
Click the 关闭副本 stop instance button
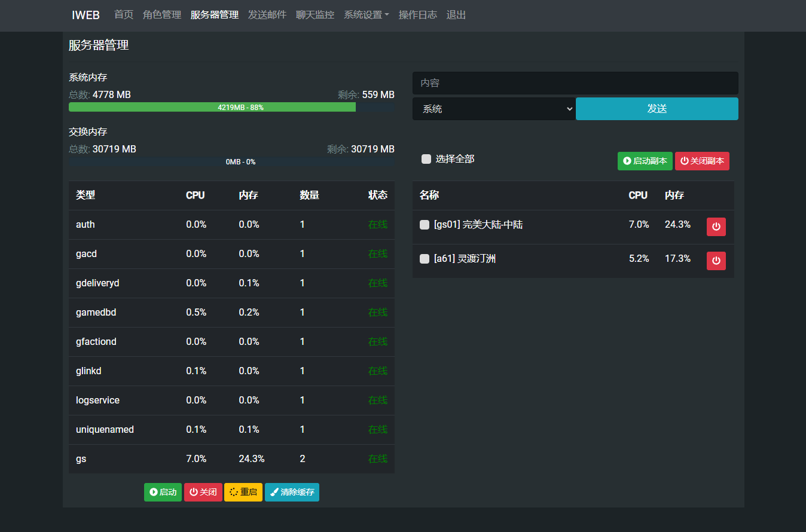[702, 161]
